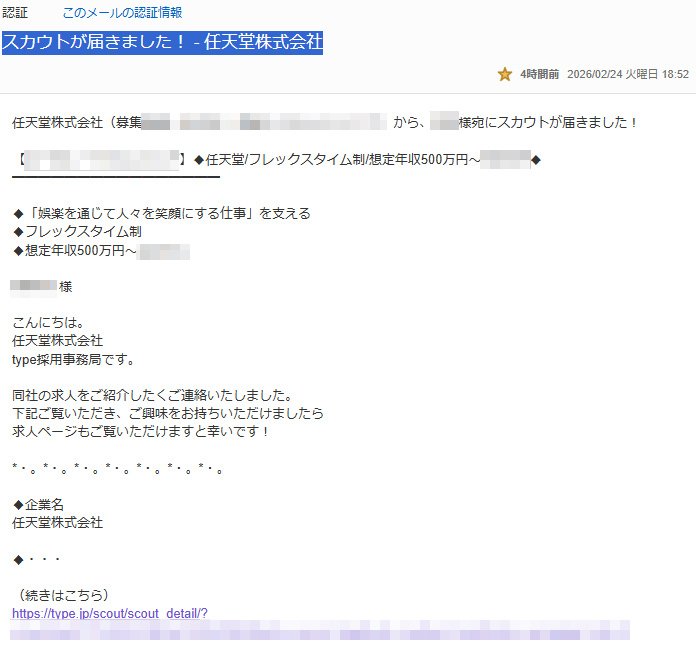This screenshot has width=696, height=650.
Task: Click the line 「娯楽を通じて人々を笑顔にする仕事」を支える
Action: pyautogui.click(x=162, y=214)
